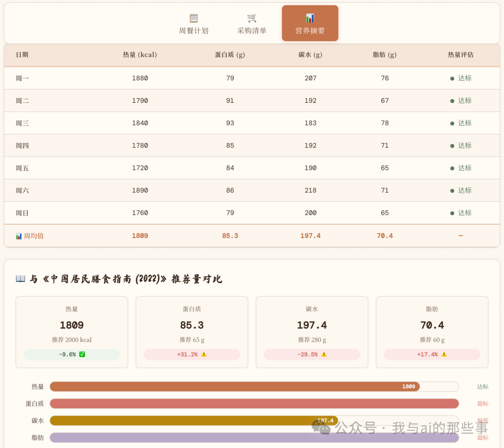Click the green checkmark in the -9.6% badge
This screenshot has height=448, width=504.
pyautogui.click(x=82, y=355)
